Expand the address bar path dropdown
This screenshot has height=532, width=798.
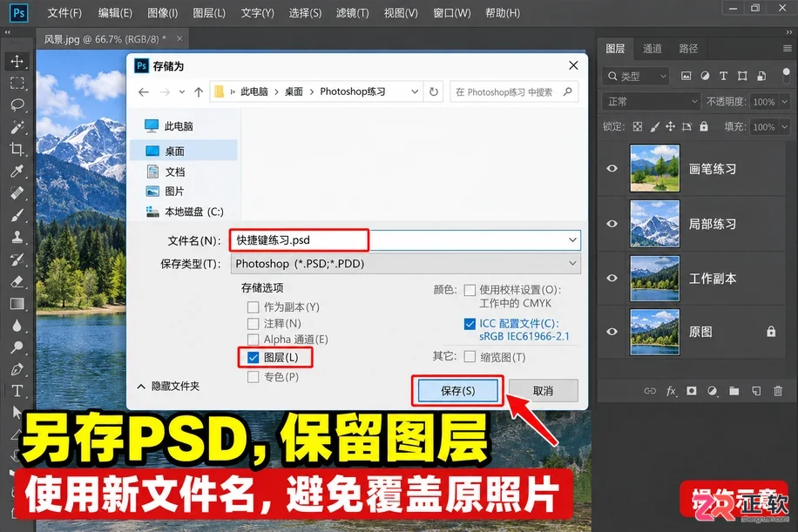(415, 91)
